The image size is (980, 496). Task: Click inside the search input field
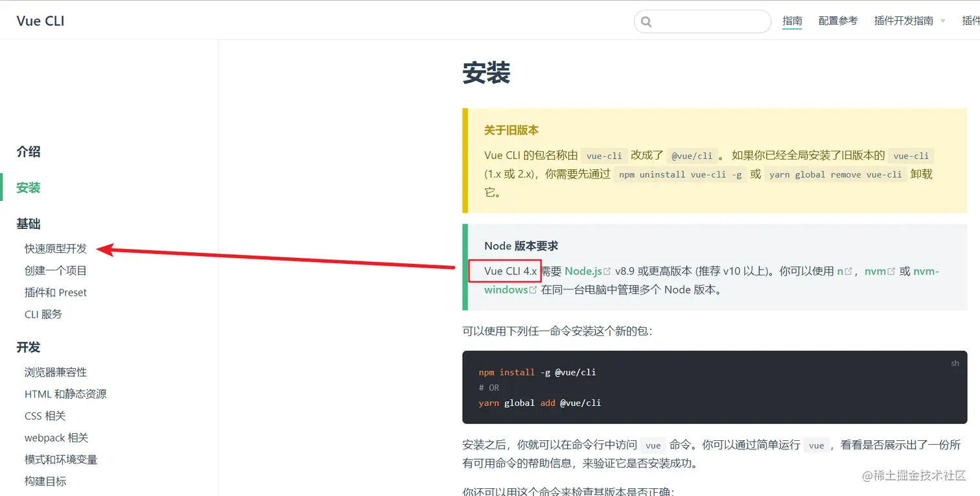coord(703,21)
